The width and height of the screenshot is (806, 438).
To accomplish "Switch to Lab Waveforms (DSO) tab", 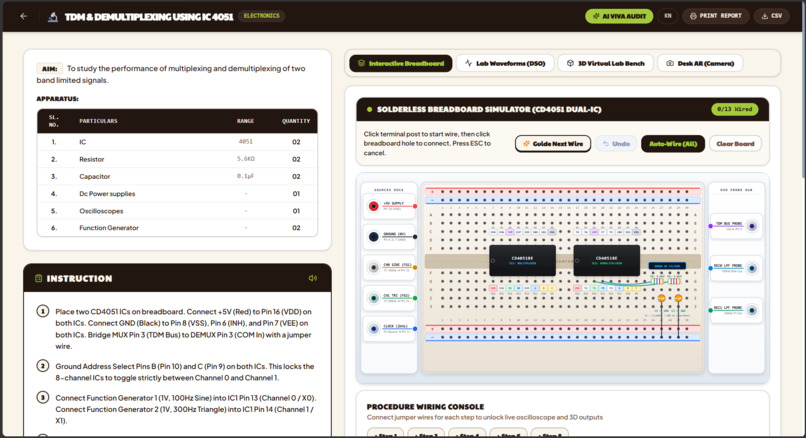I will click(505, 63).
